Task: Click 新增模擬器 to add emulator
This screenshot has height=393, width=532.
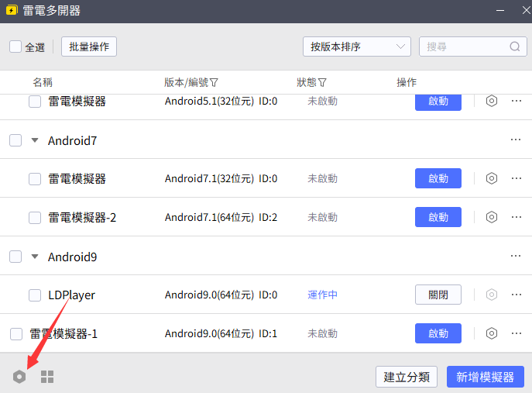Action: tap(486, 377)
